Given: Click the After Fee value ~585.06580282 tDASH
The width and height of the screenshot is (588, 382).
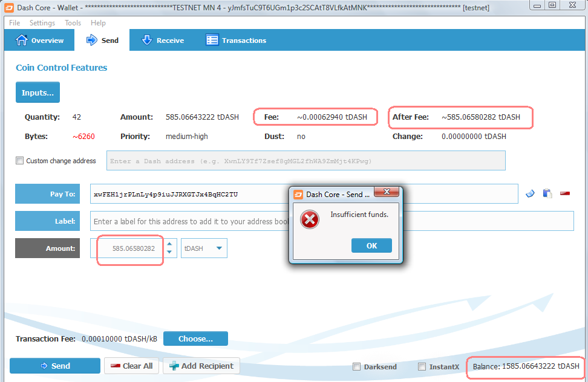Looking at the screenshot, I should pos(481,117).
